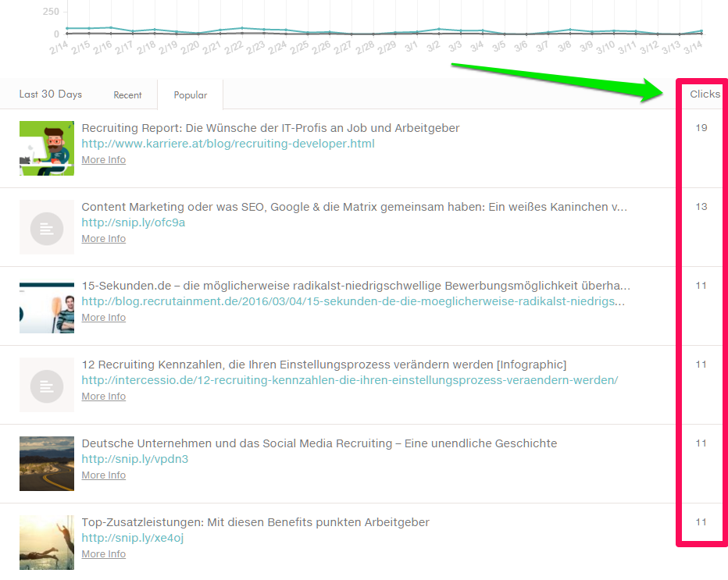Click More Info under the Recruiting Report entry
Viewport: 728px width, 580px height.
[x=102, y=159]
